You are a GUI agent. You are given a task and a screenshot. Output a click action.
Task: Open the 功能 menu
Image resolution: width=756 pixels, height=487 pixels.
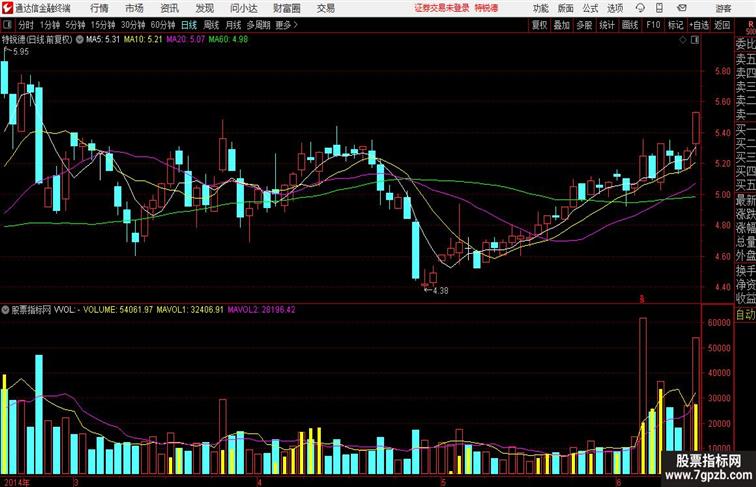pyautogui.click(x=540, y=8)
